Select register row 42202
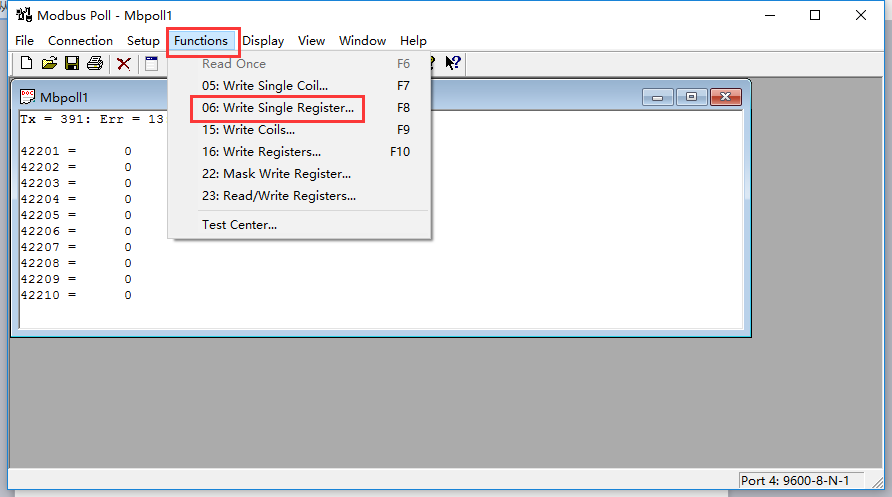The width and height of the screenshot is (892, 497). click(76, 167)
